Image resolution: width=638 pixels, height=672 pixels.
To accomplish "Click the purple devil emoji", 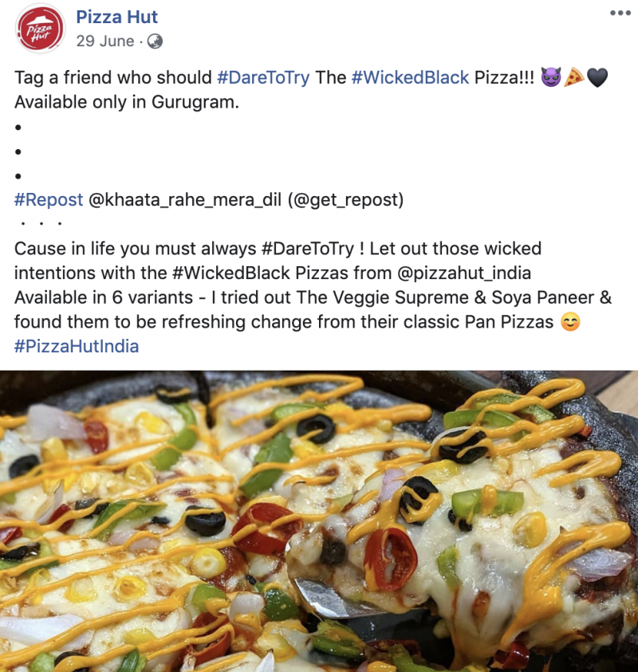I will click(550, 77).
